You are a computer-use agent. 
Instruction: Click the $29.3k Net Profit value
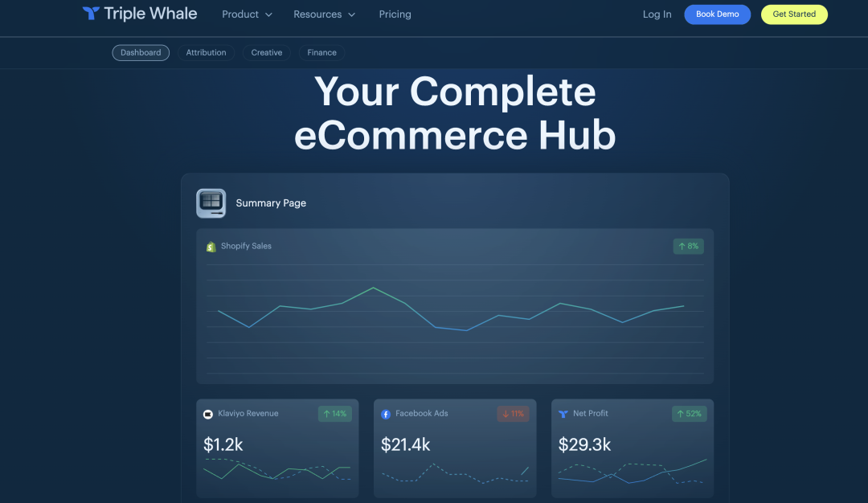click(584, 444)
